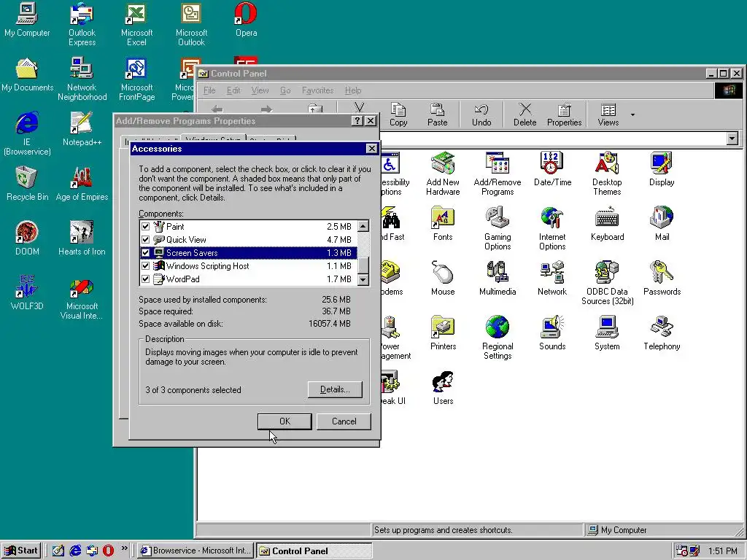
Task: Open the Mail applet icon
Action: [x=661, y=224]
